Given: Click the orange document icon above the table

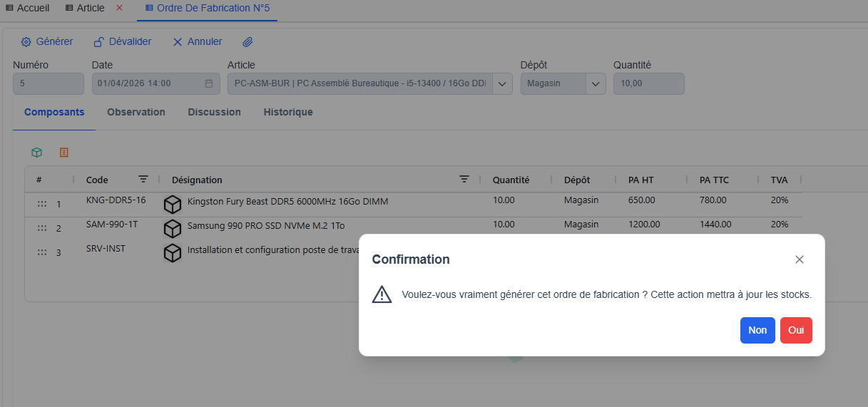Looking at the screenshot, I should click(64, 153).
